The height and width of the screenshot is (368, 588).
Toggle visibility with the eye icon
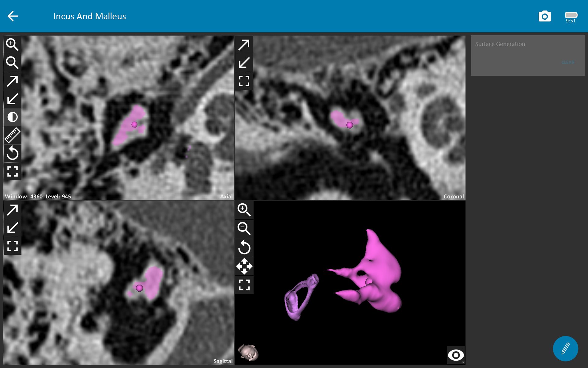click(x=456, y=355)
